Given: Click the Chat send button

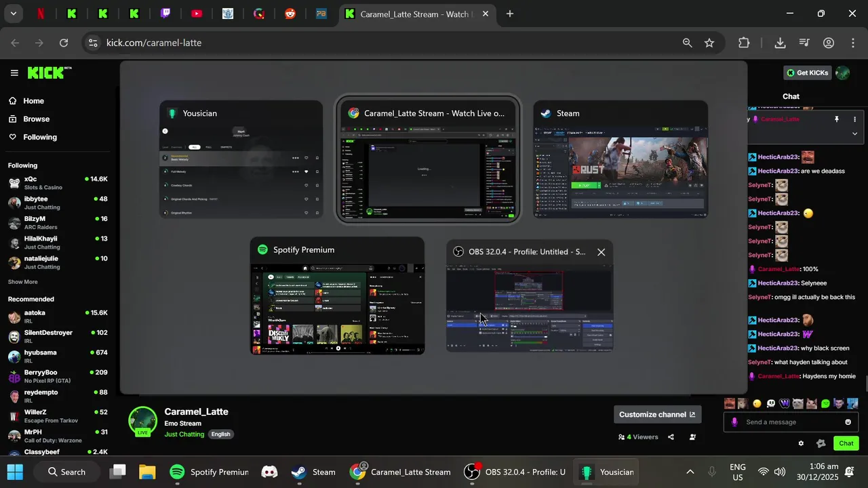Looking at the screenshot, I should click(846, 443).
